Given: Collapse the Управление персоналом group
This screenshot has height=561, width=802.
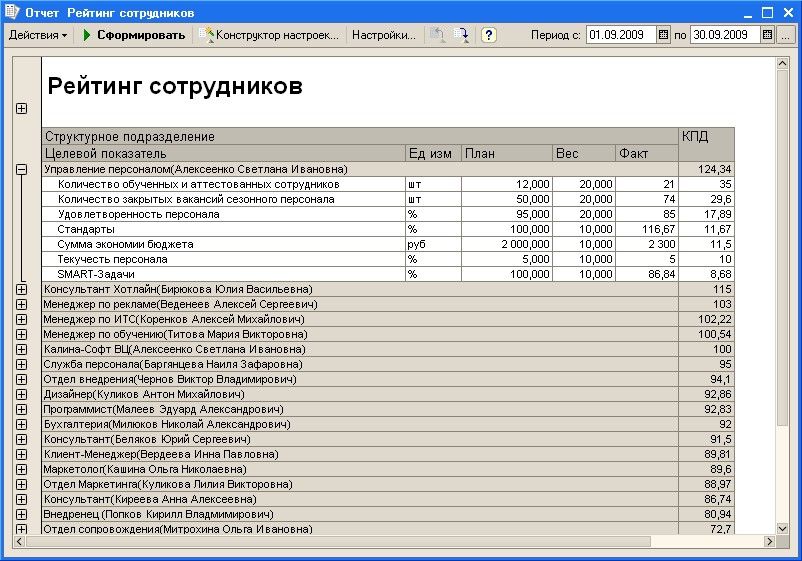Looking at the screenshot, I should 21,170.
